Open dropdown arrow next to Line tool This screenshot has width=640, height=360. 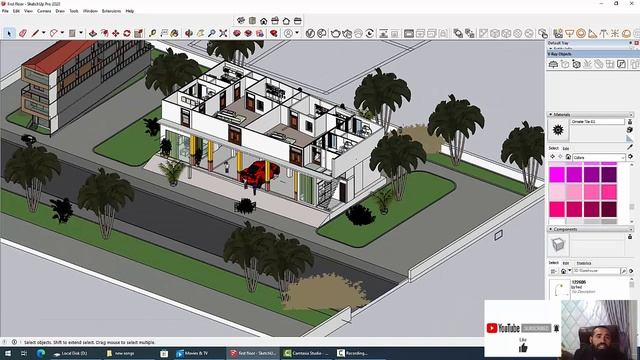[x=43, y=33]
